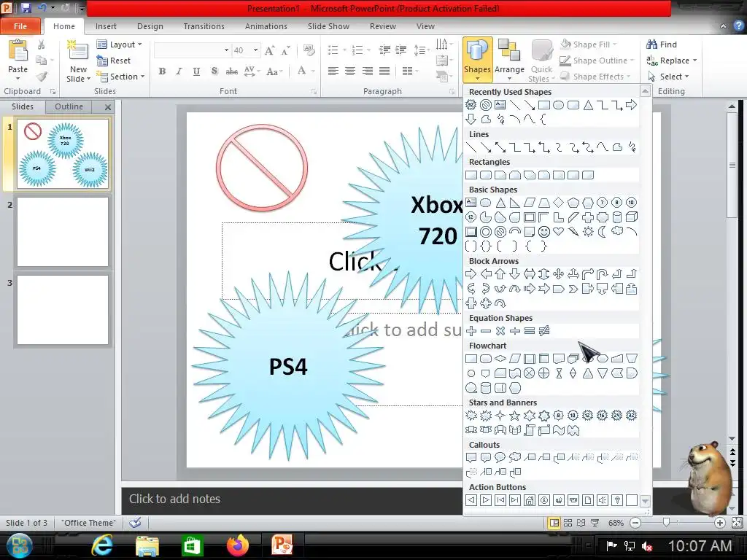
Task: Select the Left-Right Arrow in Block Arrows
Action: coord(530,274)
